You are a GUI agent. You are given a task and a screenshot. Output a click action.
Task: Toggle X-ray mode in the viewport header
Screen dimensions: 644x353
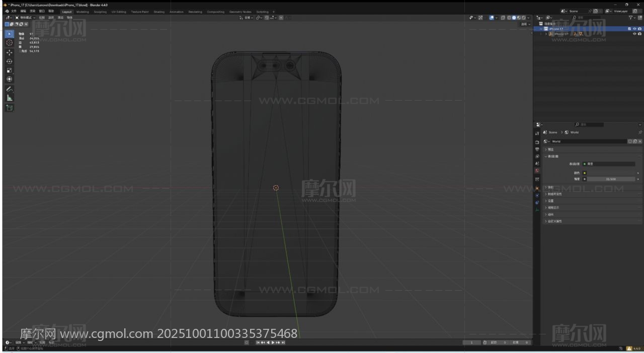[x=503, y=18]
